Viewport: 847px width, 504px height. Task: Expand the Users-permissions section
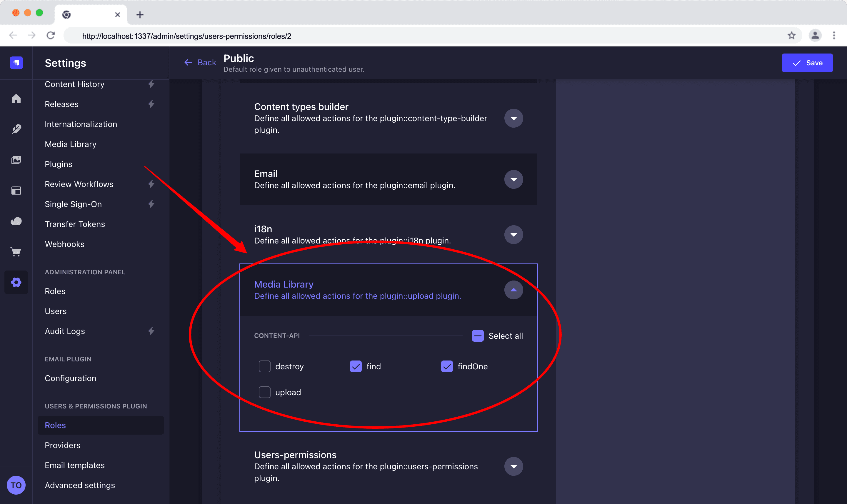pyautogui.click(x=513, y=466)
